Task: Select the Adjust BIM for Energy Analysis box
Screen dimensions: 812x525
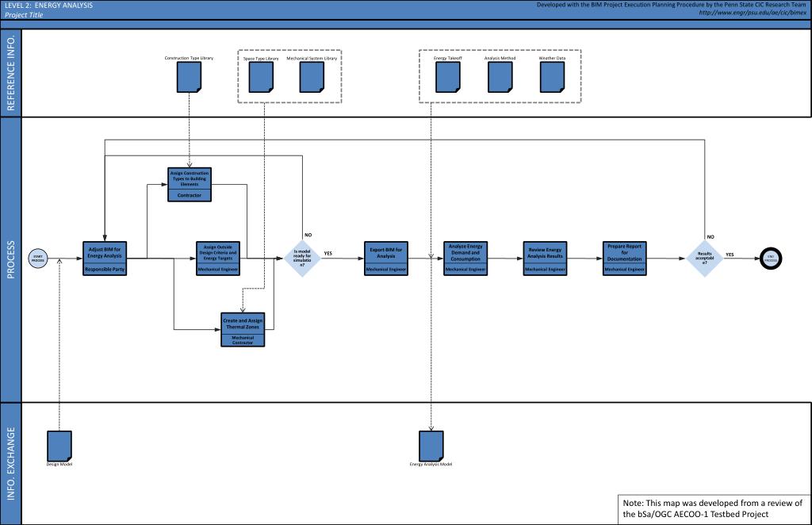Action: pyautogui.click(x=105, y=259)
